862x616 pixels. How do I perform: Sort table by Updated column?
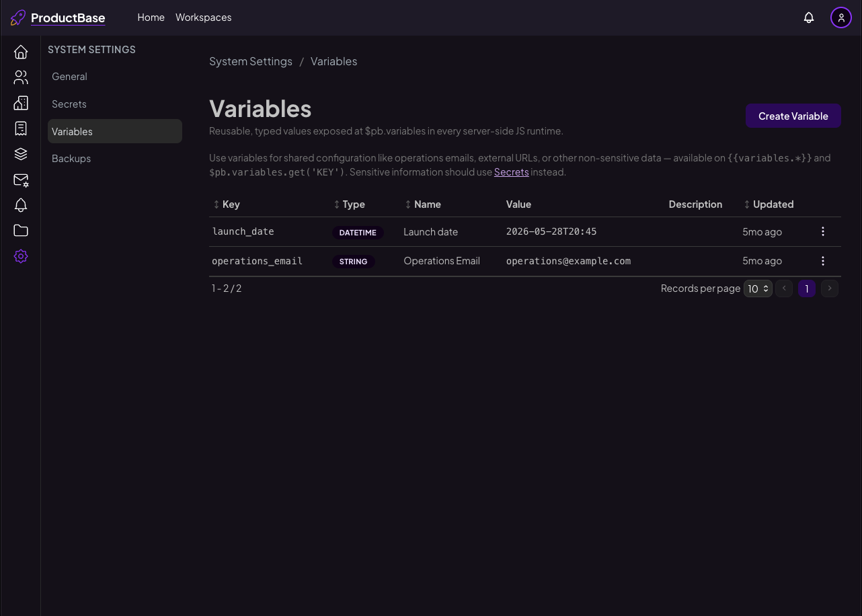click(x=769, y=204)
